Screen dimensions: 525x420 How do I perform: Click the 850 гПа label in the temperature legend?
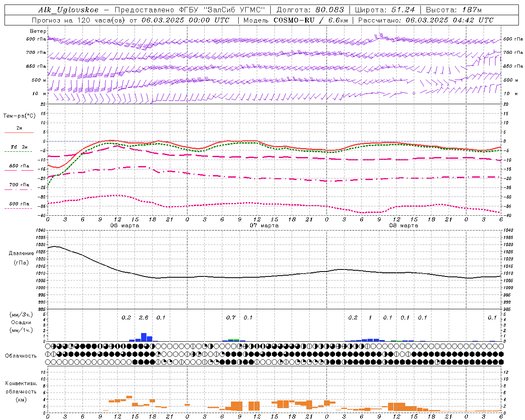click(x=19, y=166)
